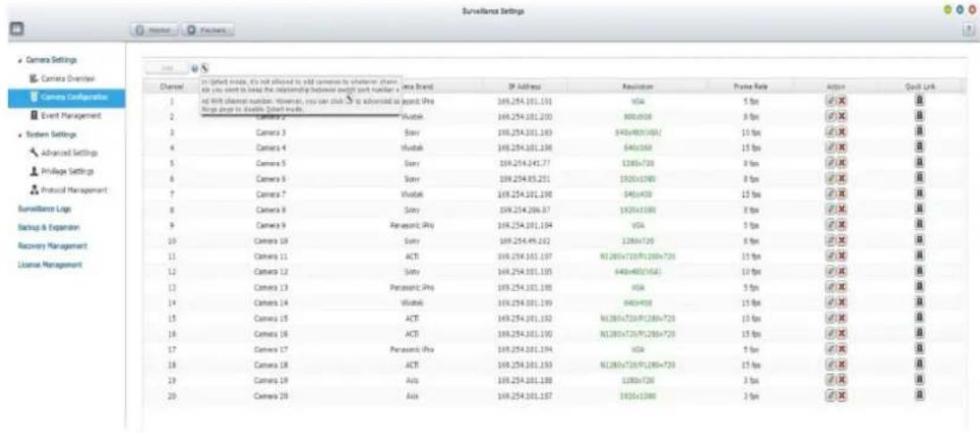Click the Playback button
The width and height of the screenshot is (980, 433).
tap(209, 30)
